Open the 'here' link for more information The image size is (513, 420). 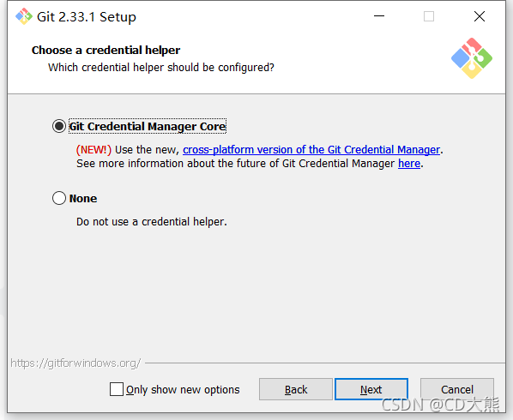pyautogui.click(x=409, y=164)
